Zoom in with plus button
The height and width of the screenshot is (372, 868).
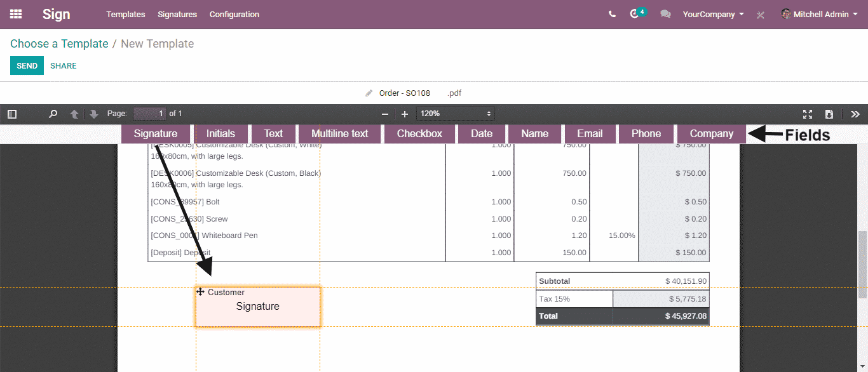405,114
